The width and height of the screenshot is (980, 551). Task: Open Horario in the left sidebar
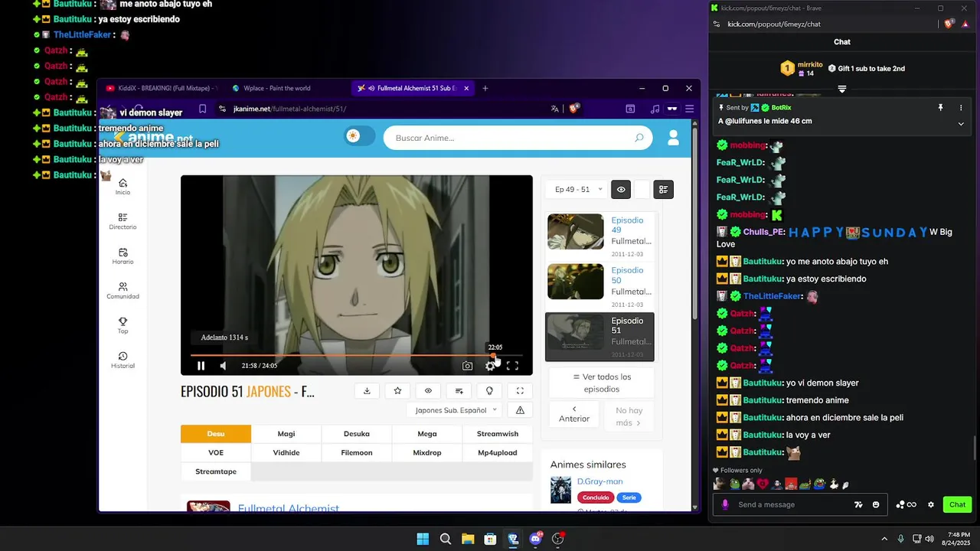tap(122, 256)
